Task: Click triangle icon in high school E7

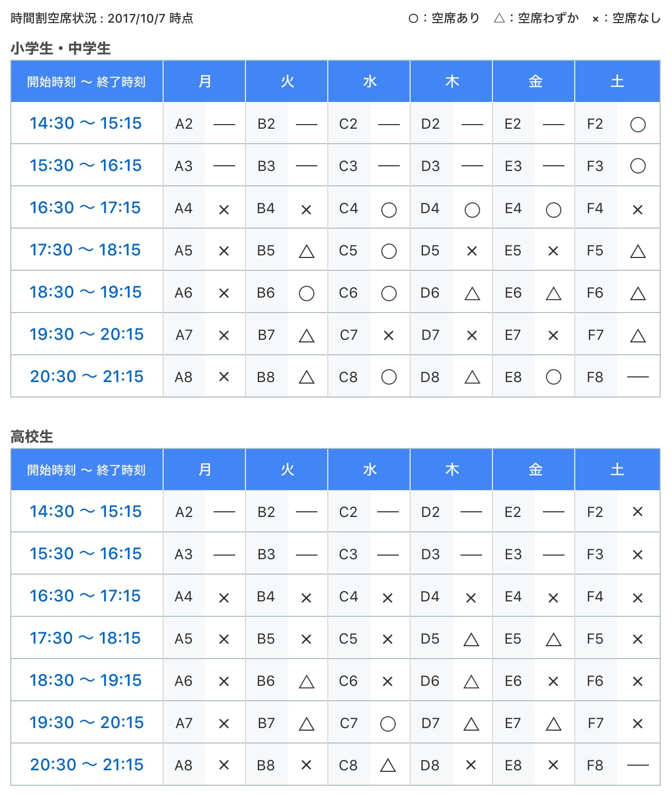Action: pyautogui.click(x=553, y=724)
